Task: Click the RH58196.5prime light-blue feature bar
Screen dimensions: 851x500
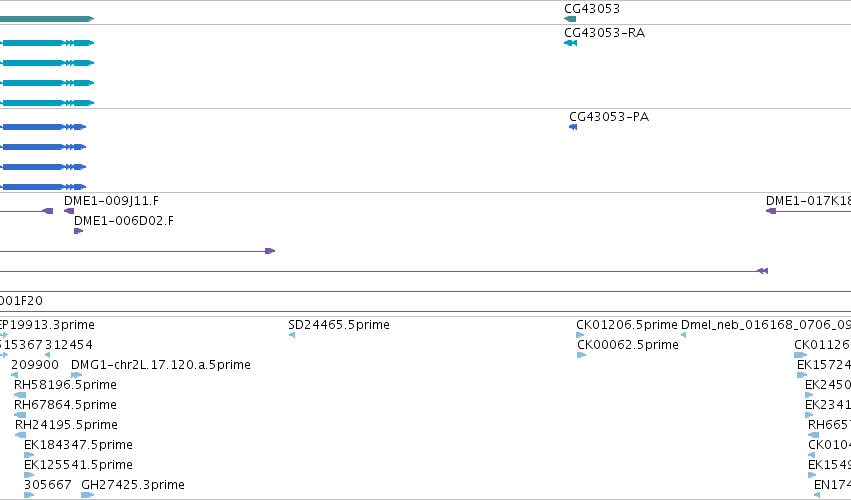Action: click(20, 395)
